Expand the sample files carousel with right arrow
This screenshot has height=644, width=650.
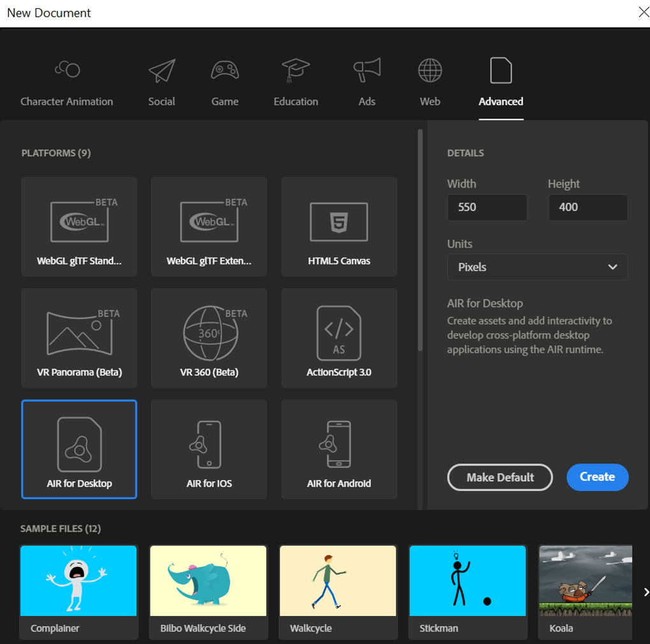(646, 592)
